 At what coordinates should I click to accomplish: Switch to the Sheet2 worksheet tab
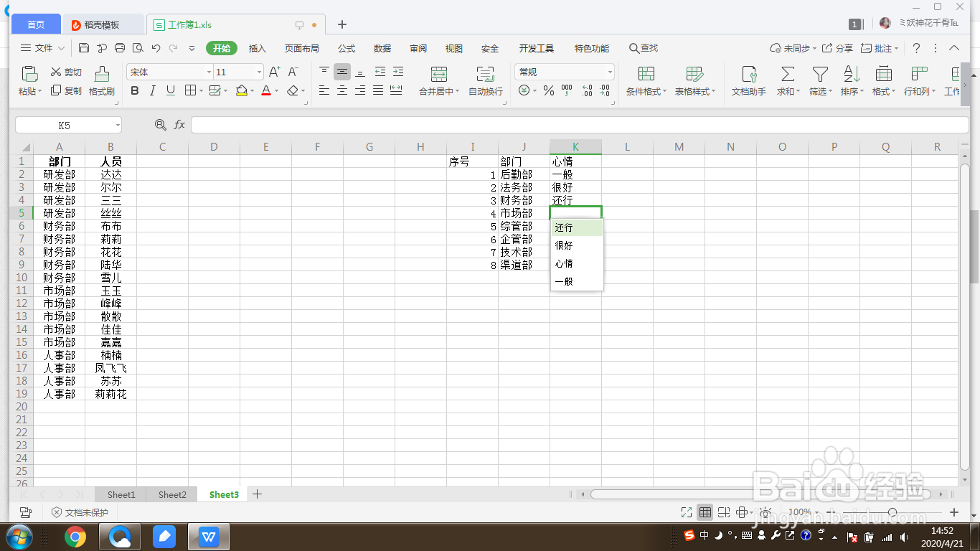(171, 494)
